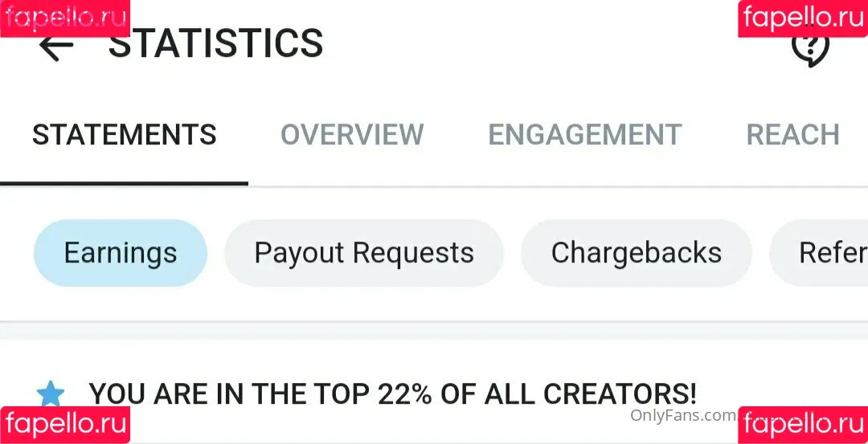Open the help question-mark bubble icon
This screenshot has width=868, height=444.
click(810, 49)
